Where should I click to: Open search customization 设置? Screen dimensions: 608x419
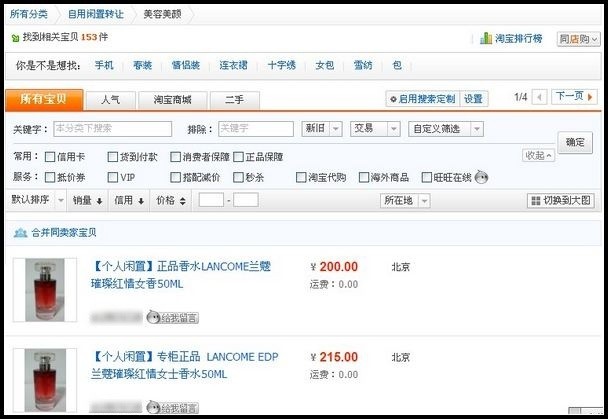point(473,99)
